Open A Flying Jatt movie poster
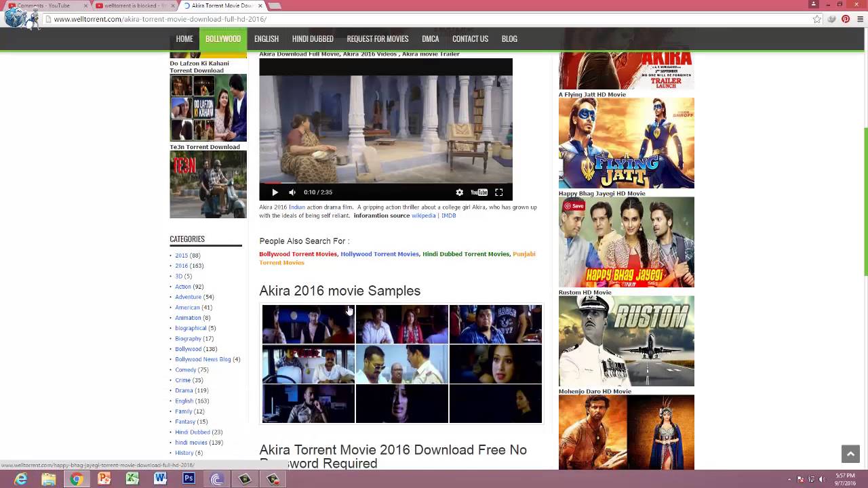 [x=627, y=143]
